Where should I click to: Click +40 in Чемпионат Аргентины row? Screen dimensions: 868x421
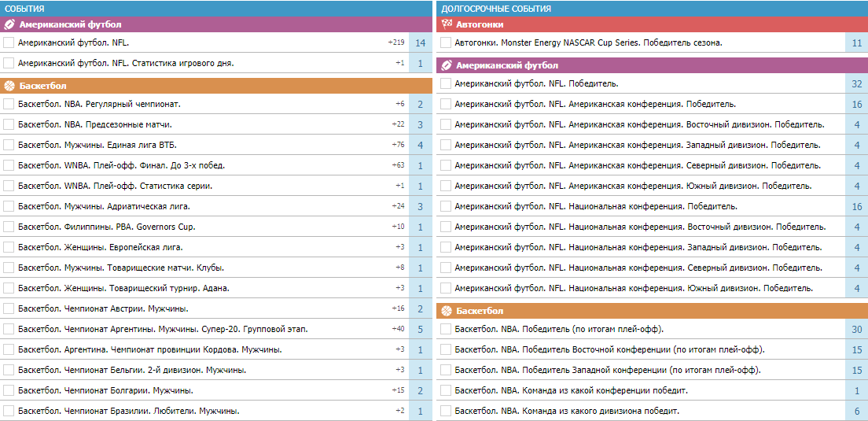click(399, 329)
